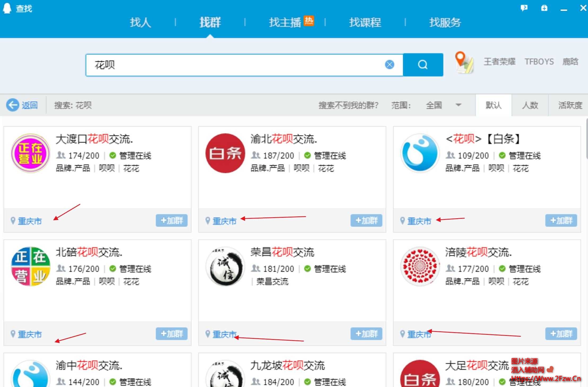Click the location pin in 大渡口 card

click(13, 221)
